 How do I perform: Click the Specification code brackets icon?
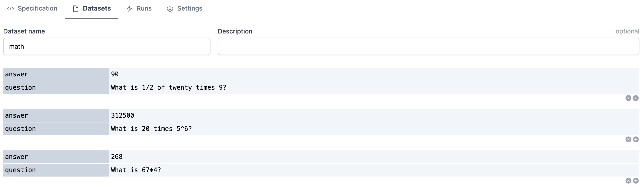click(x=11, y=9)
